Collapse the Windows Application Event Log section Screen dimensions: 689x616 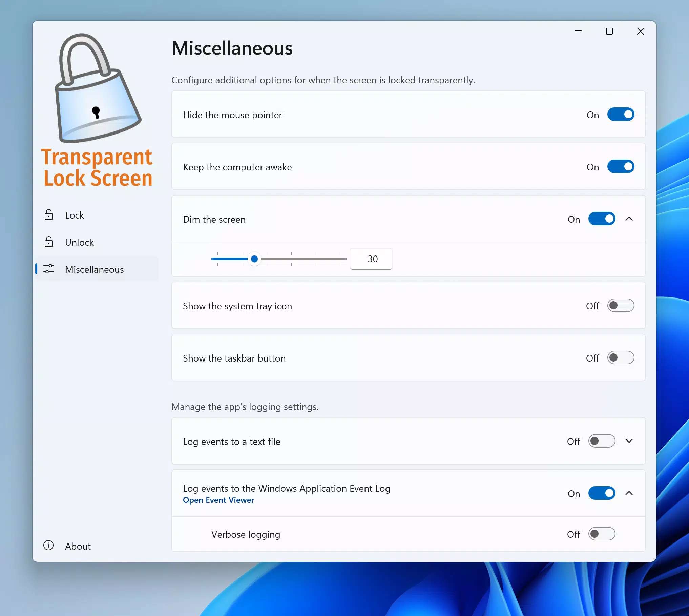[x=629, y=493]
